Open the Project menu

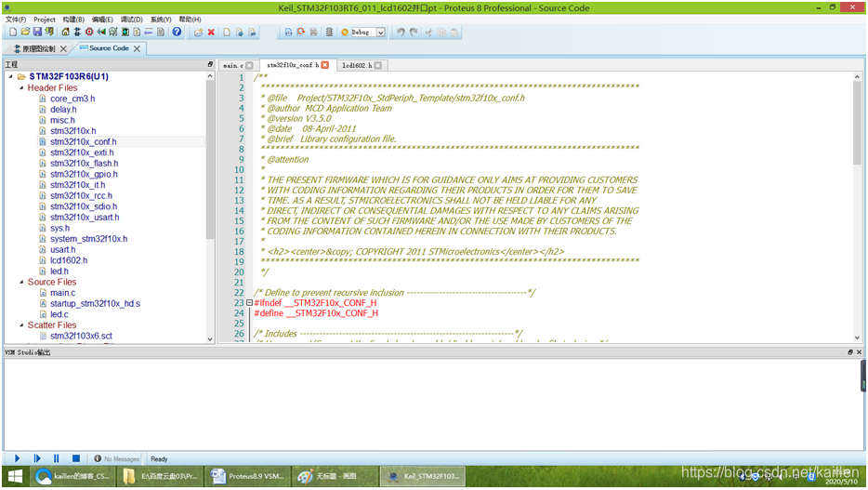point(45,20)
